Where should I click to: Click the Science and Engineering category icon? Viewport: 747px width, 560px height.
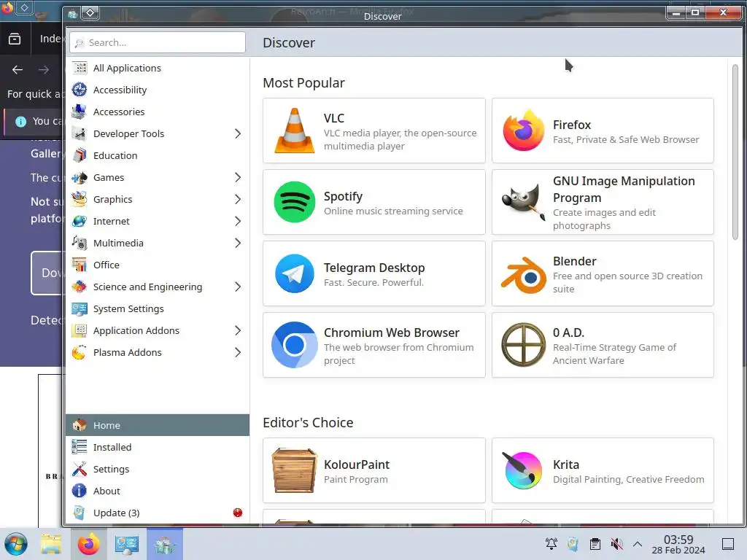(80, 287)
